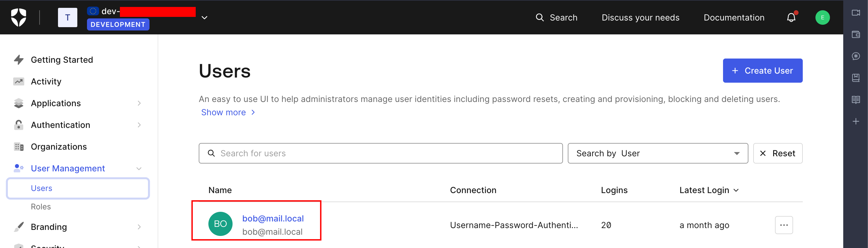Focus the Search for users field
Image resolution: width=868 pixels, height=248 pixels.
point(381,154)
